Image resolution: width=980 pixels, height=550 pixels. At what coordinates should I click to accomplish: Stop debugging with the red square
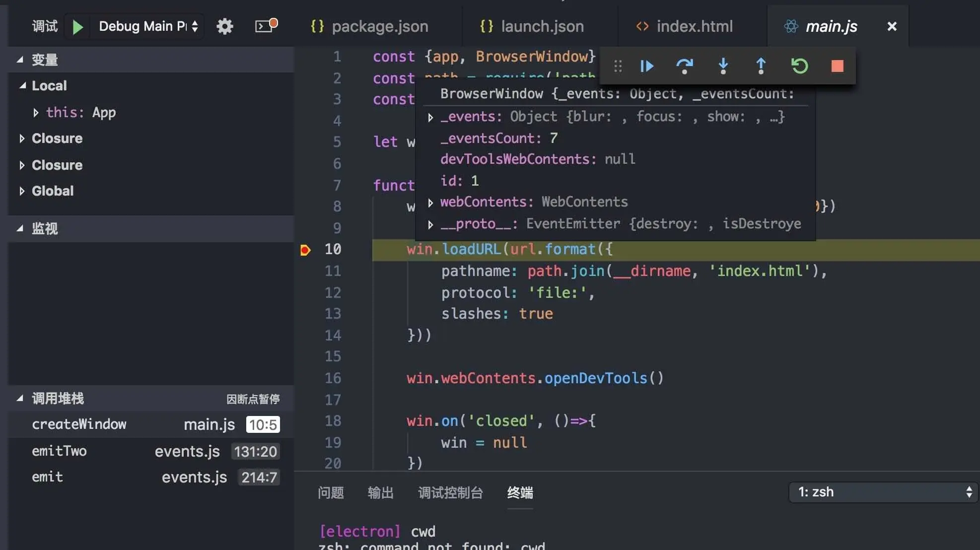[837, 66]
